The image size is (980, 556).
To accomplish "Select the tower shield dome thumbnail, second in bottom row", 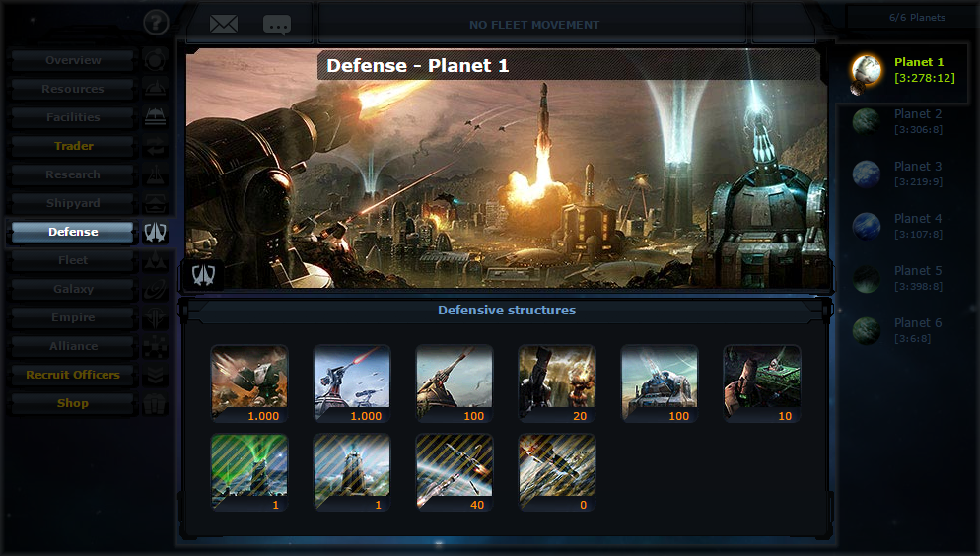I will [x=352, y=473].
